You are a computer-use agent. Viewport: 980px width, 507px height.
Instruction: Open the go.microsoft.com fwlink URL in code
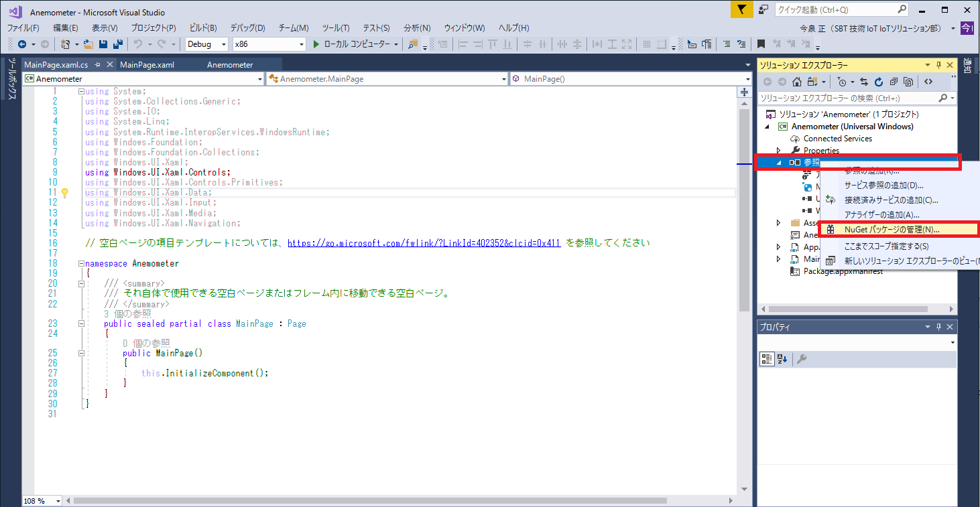point(424,242)
